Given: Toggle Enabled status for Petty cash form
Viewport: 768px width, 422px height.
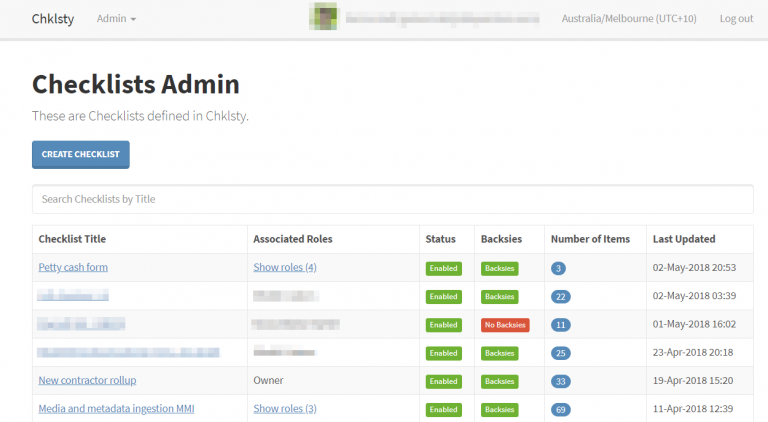Looking at the screenshot, I should [x=444, y=269].
